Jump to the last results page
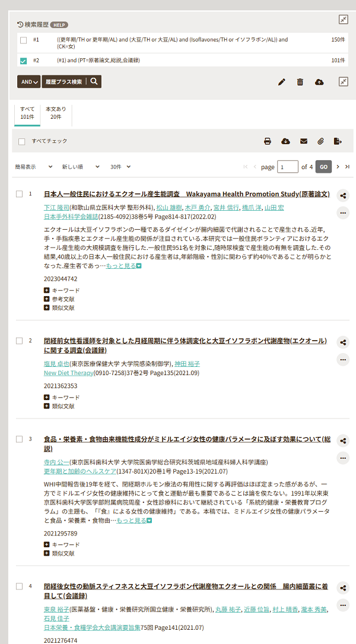The width and height of the screenshot is (356, 644). [x=347, y=167]
